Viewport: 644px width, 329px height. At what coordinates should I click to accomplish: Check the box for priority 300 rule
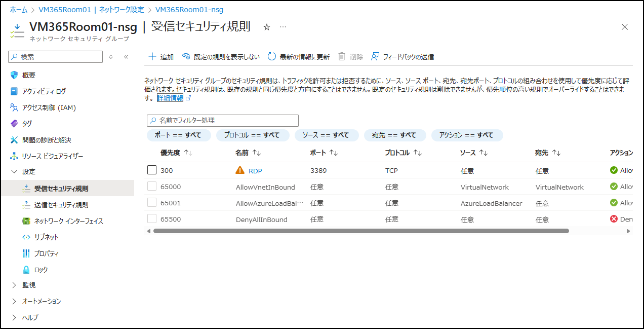(152, 170)
